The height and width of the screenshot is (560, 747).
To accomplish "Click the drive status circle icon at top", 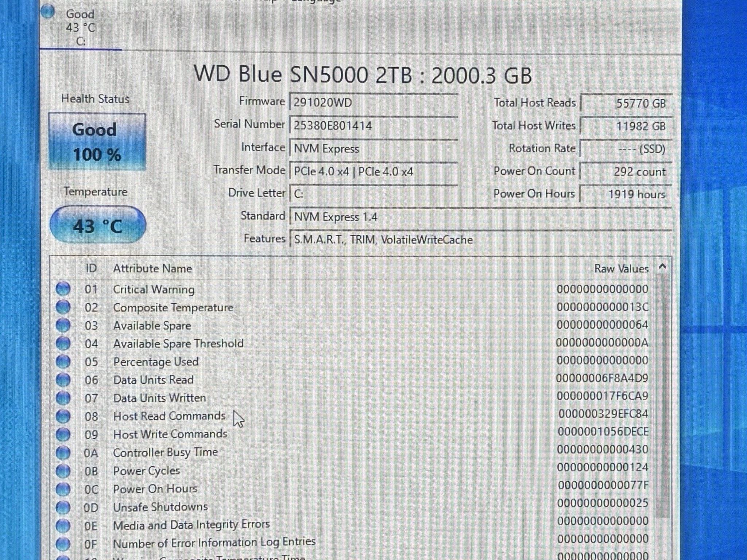I will click(x=47, y=11).
